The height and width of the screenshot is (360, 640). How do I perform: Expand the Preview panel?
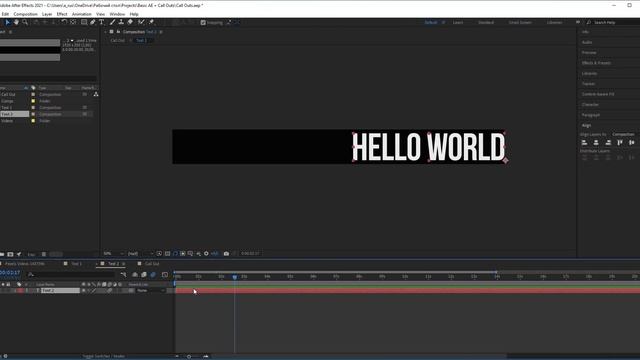tap(589, 53)
